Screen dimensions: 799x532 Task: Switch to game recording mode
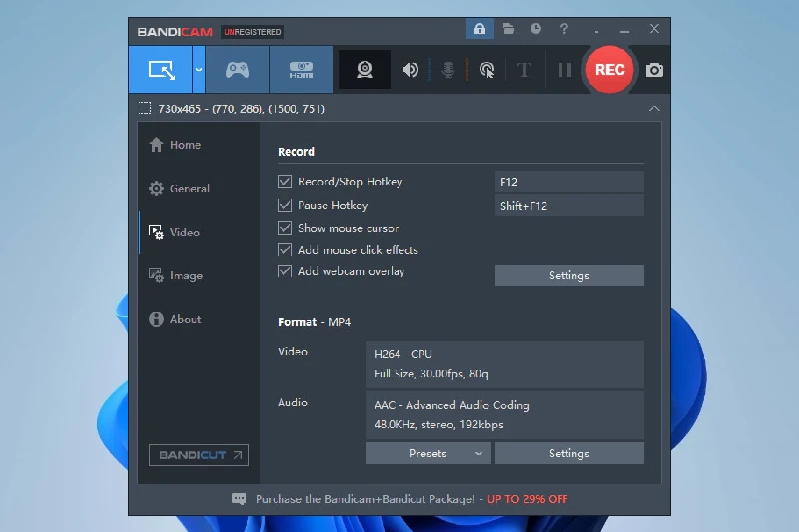click(x=237, y=70)
